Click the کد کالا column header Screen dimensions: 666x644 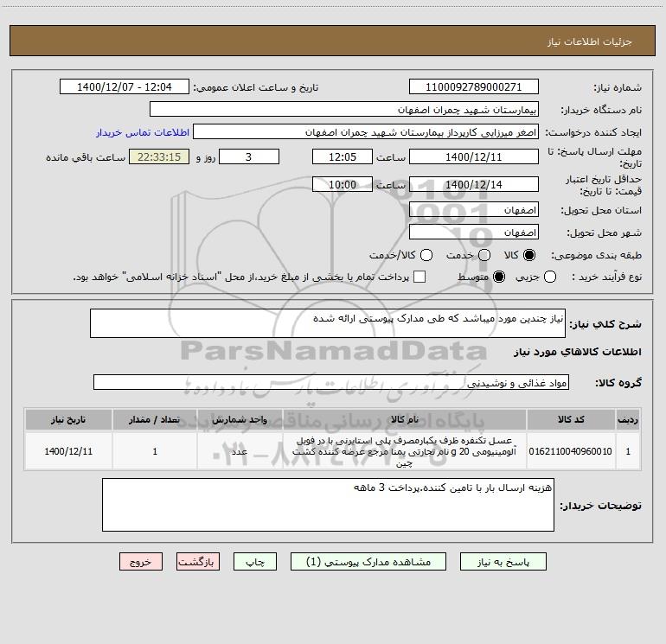click(x=571, y=419)
